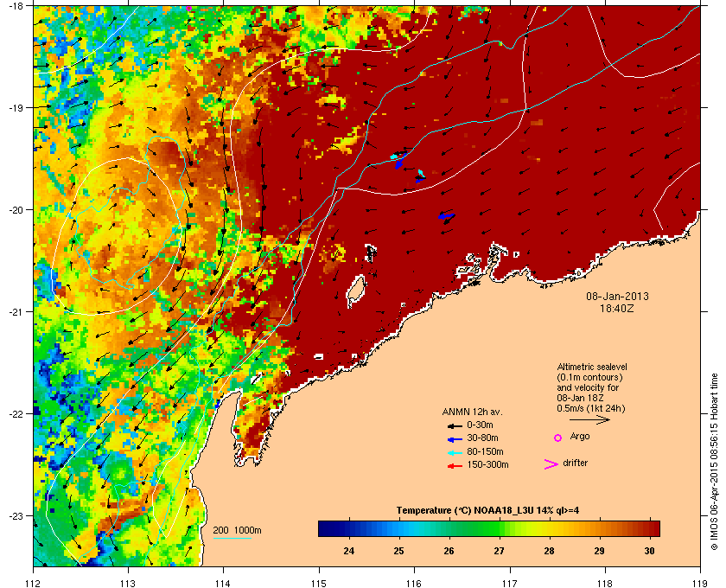Click the vertical IMOS copyright timestamp text

pyautogui.click(x=715, y=463)
